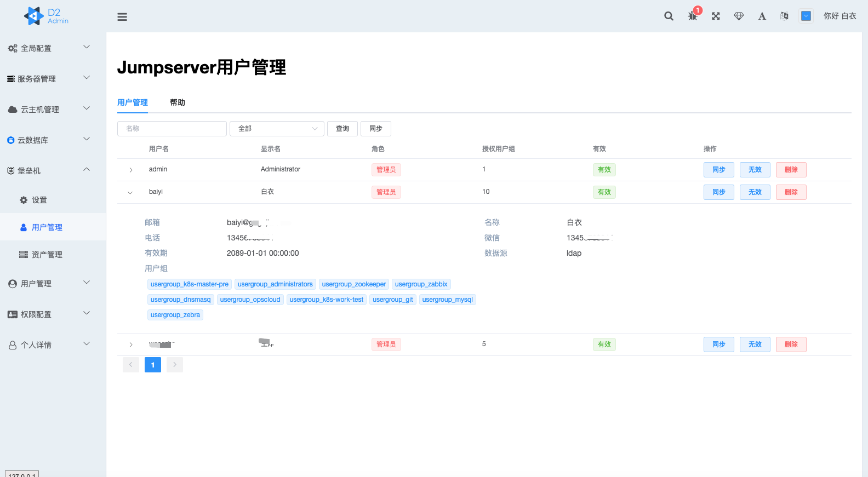The width and height of the screenshot is (868, 477).
Task: Click the 堡垒机 fortress icon
Action: point(11,171)
